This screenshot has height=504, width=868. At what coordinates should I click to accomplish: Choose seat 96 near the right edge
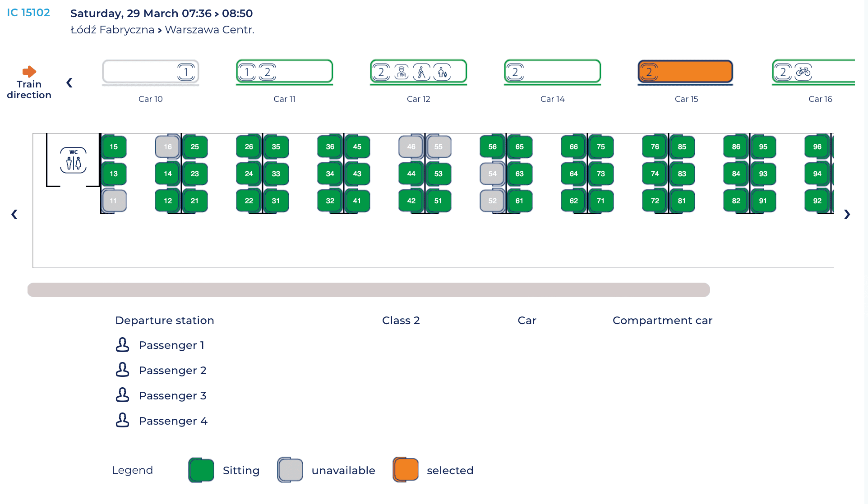(x=817, y=147)
